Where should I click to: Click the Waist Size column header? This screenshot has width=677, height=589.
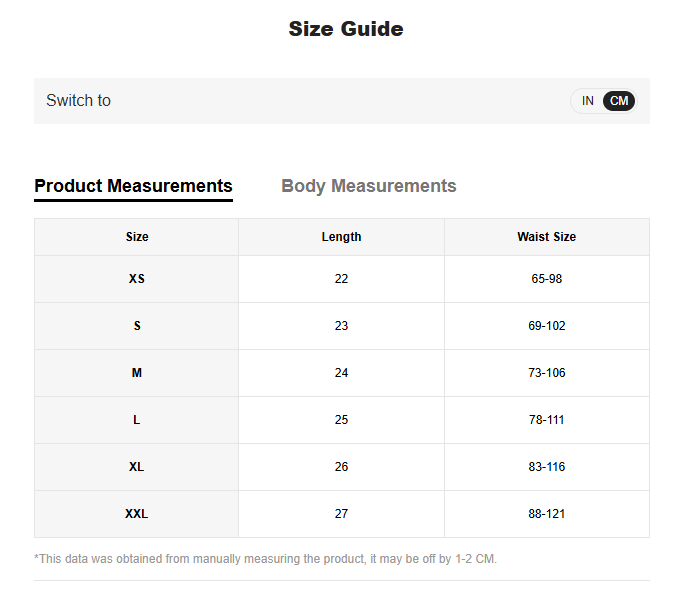coord(546,237)
